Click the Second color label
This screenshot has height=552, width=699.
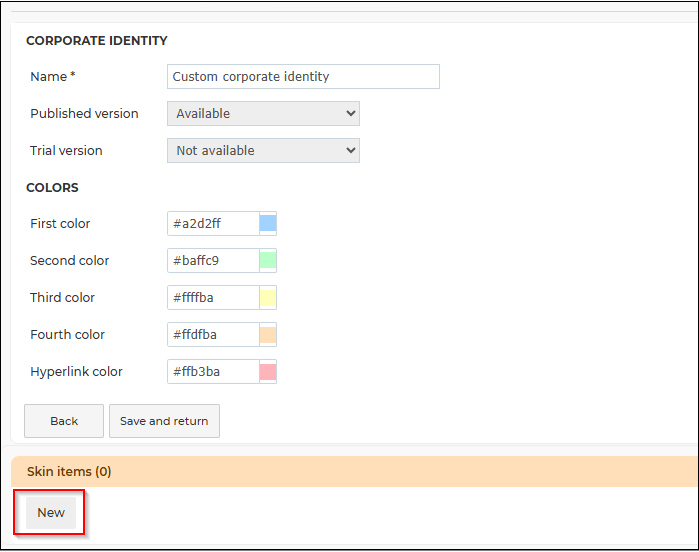click(70, 260)
